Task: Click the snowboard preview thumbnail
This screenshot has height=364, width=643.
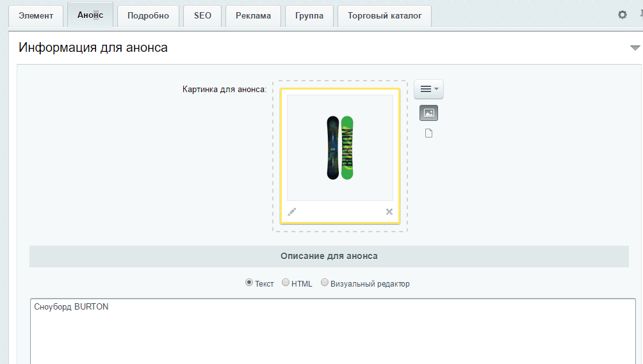Action: [340, 148]
